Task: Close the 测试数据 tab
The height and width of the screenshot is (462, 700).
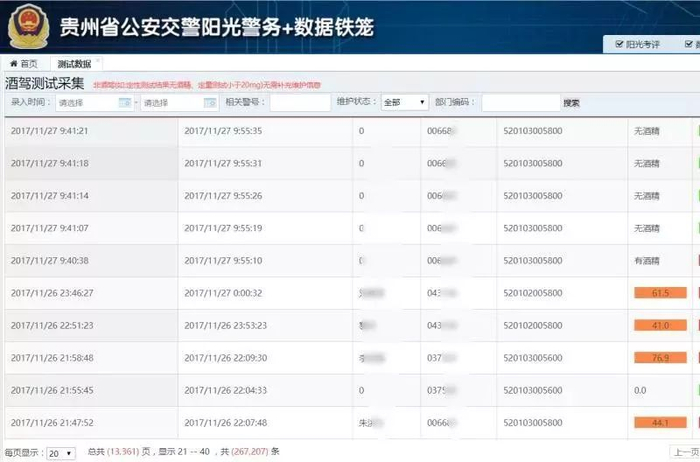Action: [98, 60]
